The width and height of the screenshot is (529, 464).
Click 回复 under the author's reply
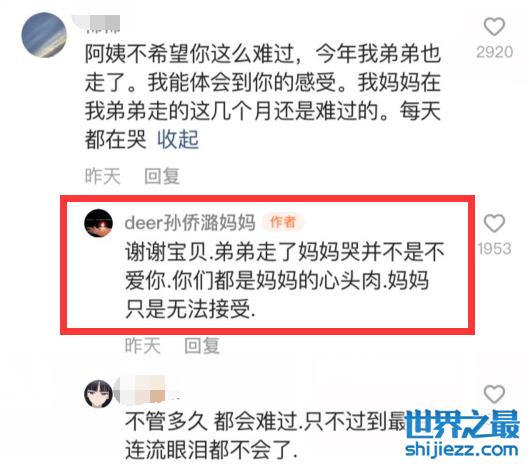[x=202, y=346]
